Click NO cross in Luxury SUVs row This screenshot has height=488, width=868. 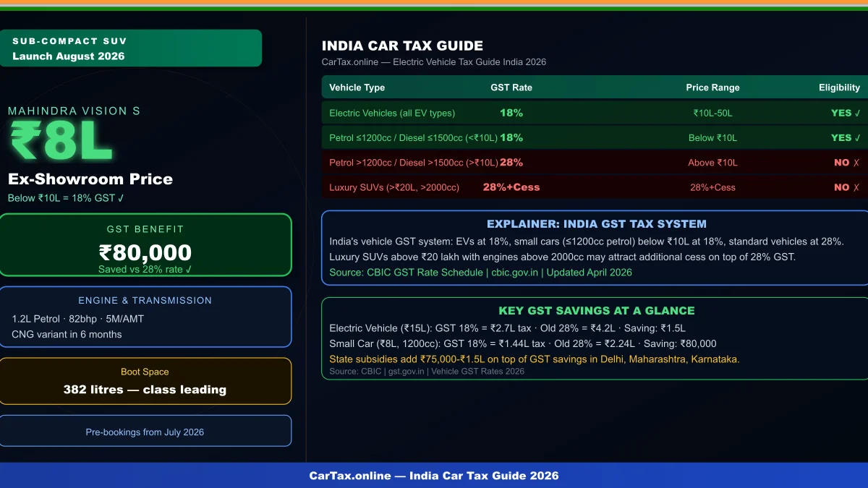[846, 187]
